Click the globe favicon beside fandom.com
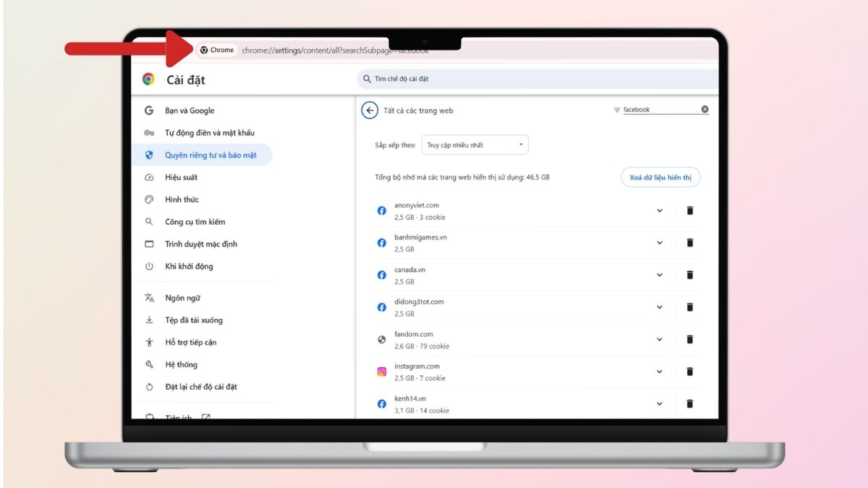868x488 pixels. coord(382,340)
